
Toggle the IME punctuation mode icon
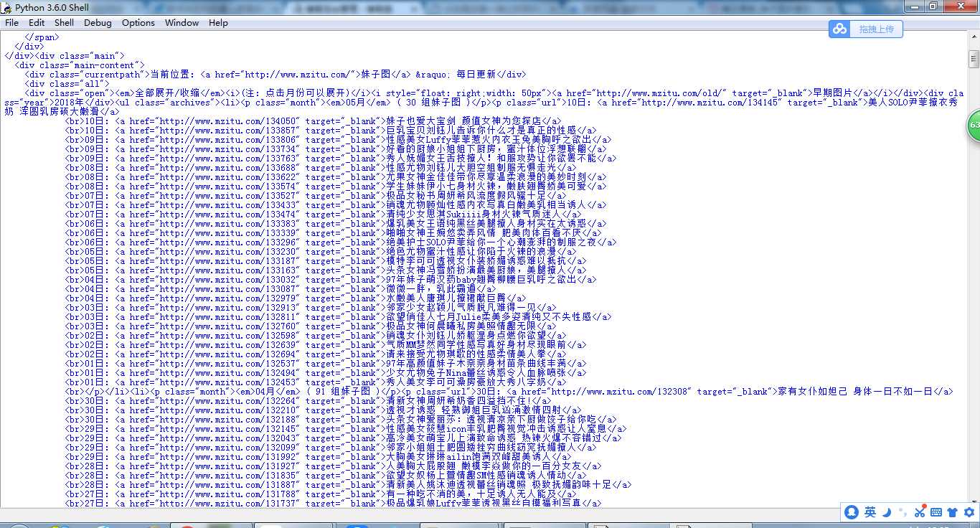(x=903, y=513)
